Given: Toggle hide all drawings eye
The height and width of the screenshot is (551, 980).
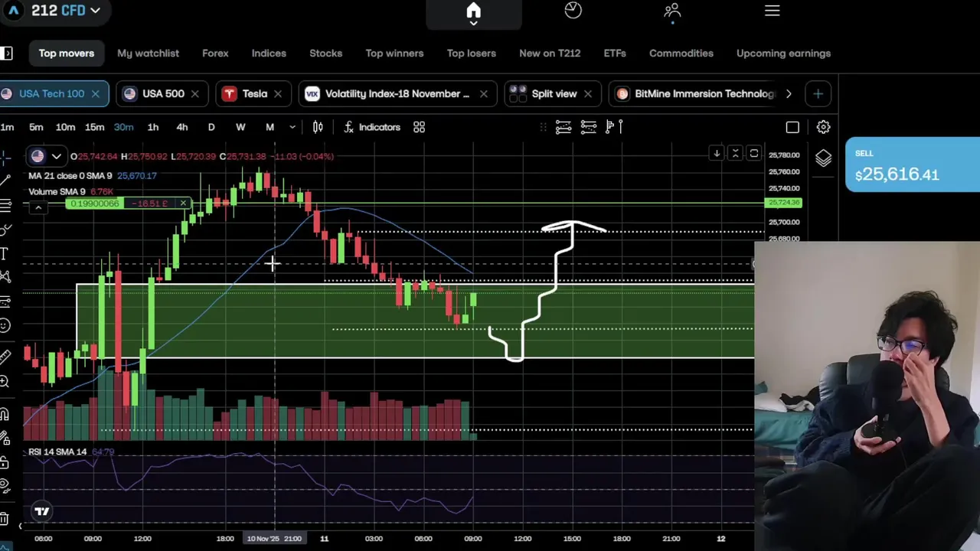Looking at the screenshot, I should click(x=5, y=487).
